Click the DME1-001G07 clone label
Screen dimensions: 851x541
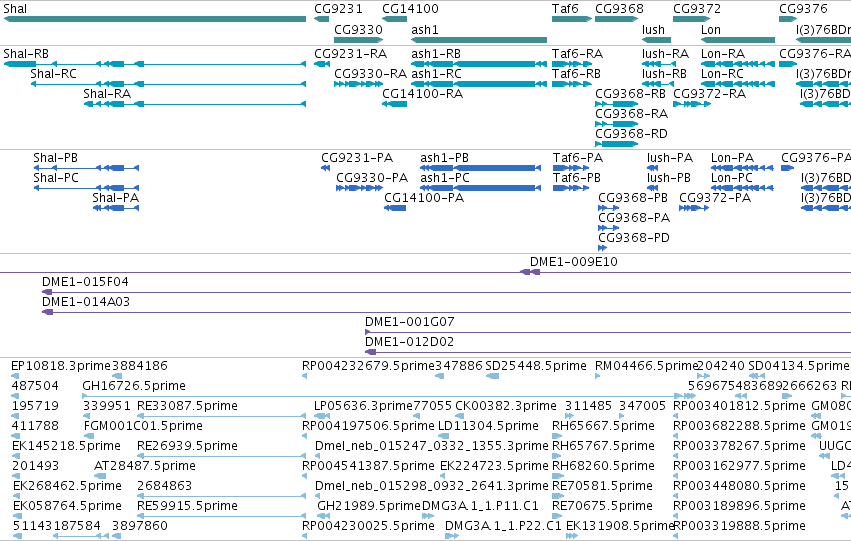(x=409, y=322)
